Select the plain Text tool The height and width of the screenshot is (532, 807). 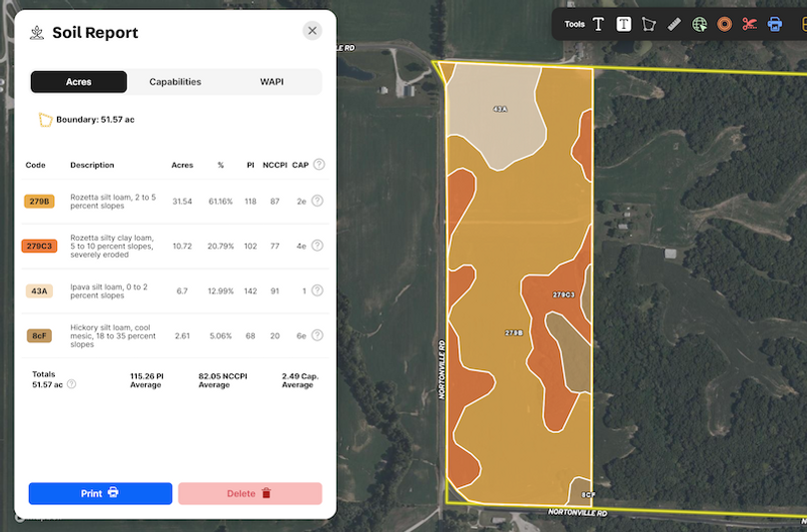[598, 24]
